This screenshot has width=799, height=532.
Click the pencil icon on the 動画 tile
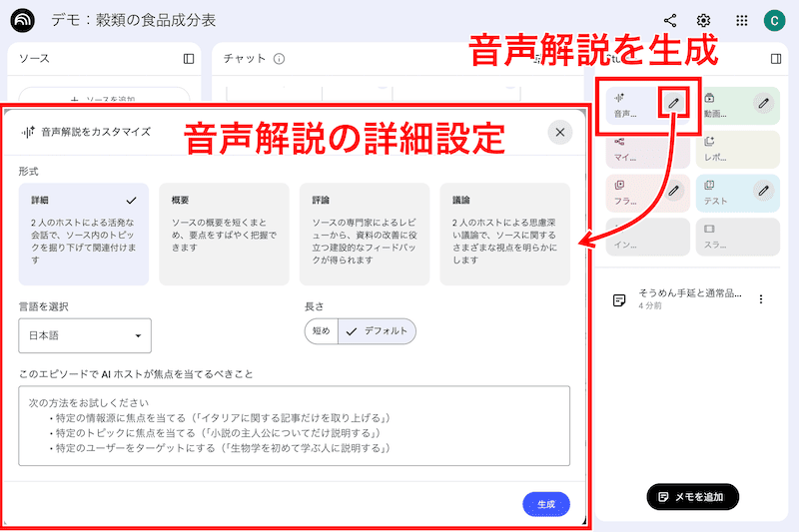pyautogui.click(x=764, y=103)
